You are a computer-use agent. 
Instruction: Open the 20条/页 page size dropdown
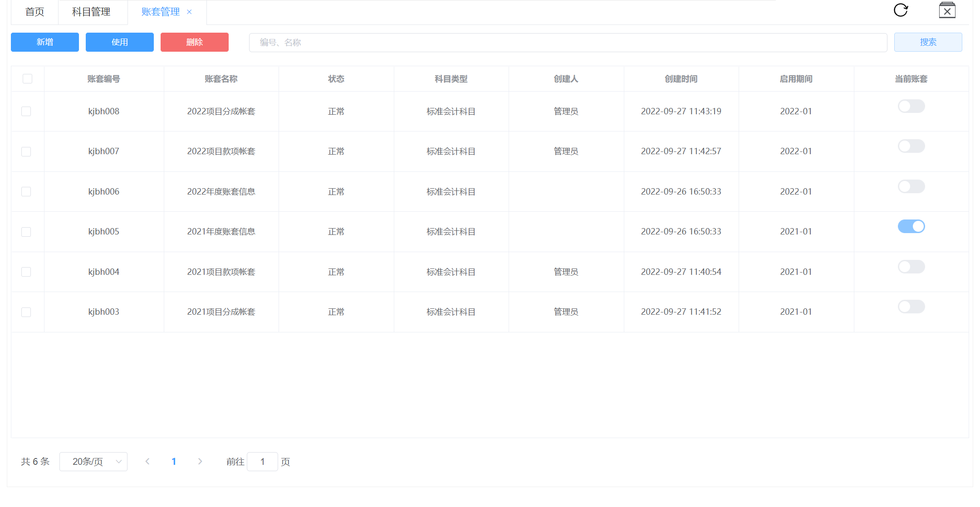pyautogui.click(x=93, y=462)
